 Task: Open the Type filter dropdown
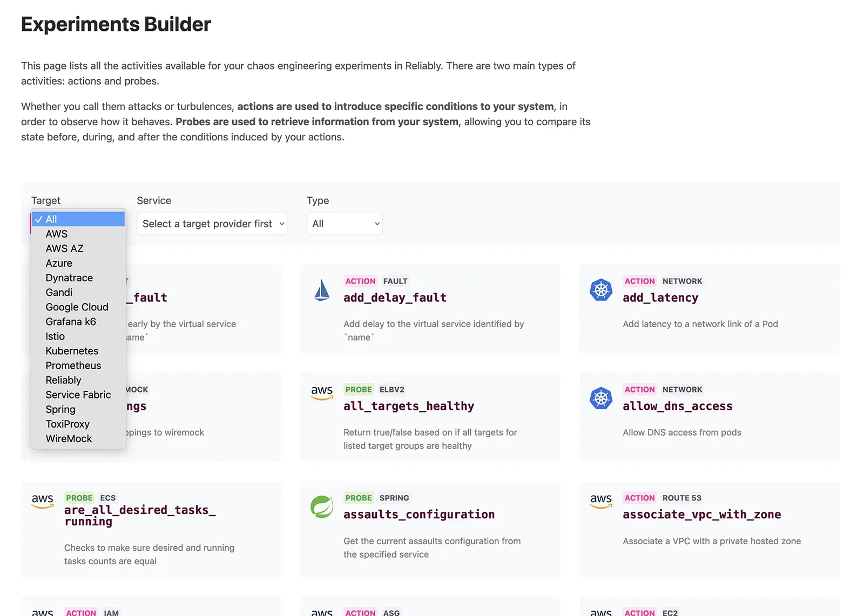point(345,224)
